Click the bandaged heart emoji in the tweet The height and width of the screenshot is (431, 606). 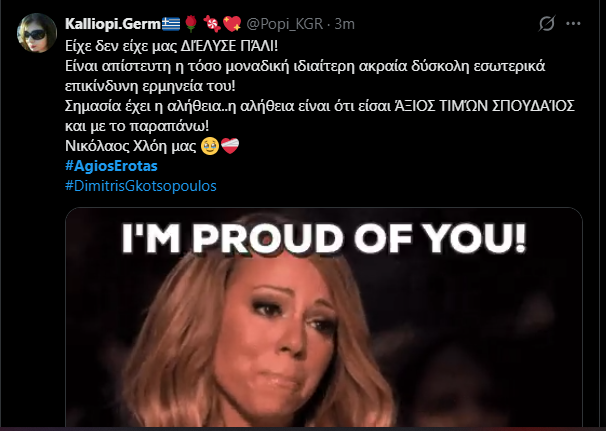coord(230,146)
